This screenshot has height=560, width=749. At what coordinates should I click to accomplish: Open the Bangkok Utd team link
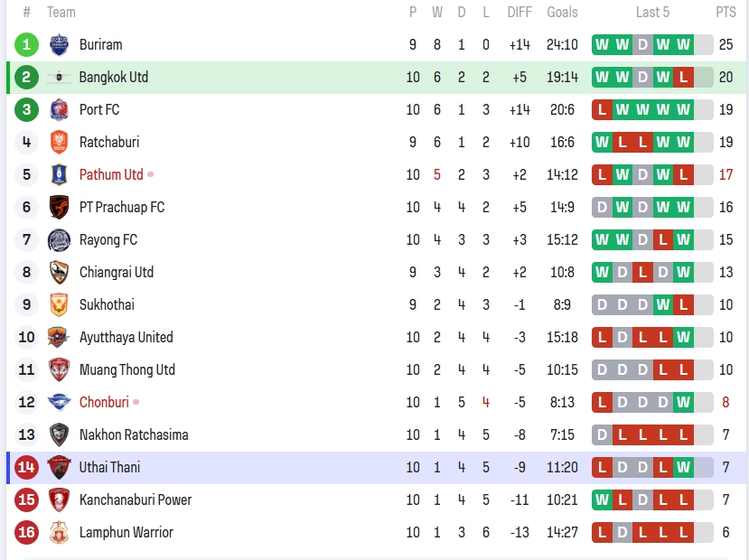tap(113, 77)
